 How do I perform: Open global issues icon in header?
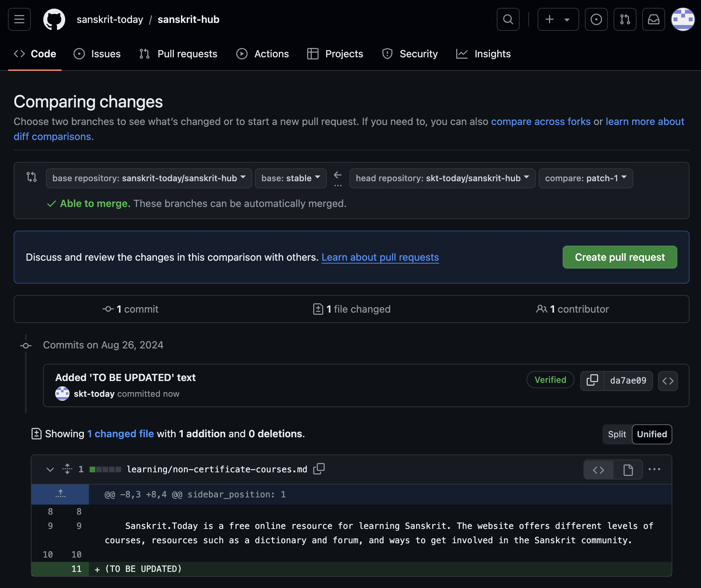(x=596, y=19)
